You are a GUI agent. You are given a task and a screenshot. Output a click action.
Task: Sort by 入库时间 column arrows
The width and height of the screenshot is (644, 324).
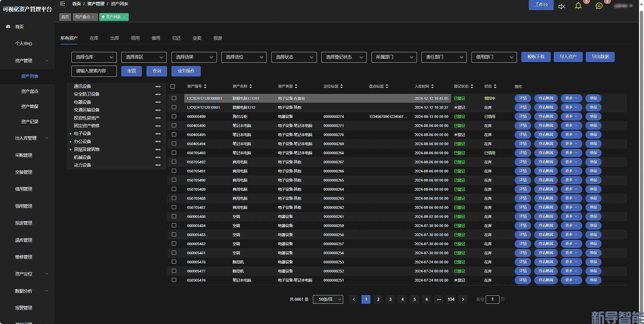coord(432,86)
